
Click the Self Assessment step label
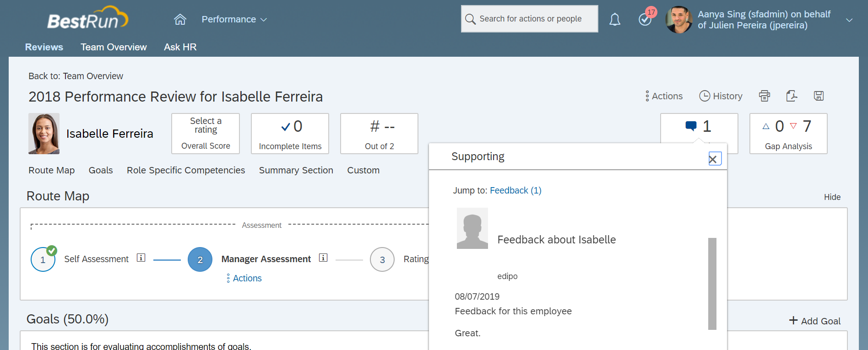(x=96, y=259)
